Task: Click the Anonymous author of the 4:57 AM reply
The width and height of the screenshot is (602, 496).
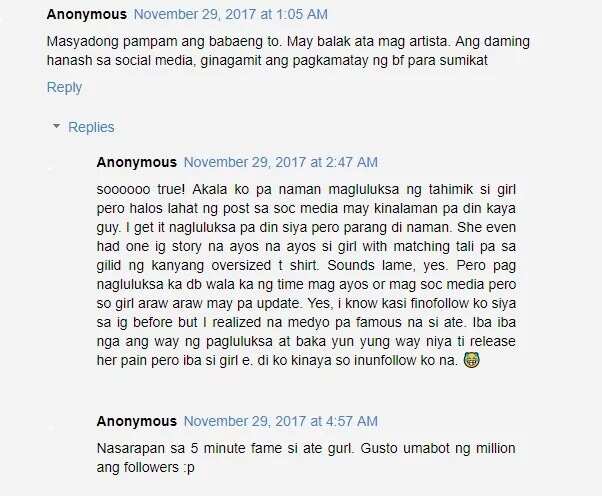Action: tap(137, 421)
